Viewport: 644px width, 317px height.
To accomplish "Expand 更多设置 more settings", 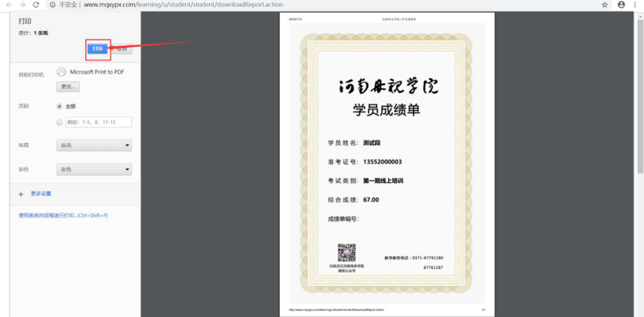I will (41, 194).
